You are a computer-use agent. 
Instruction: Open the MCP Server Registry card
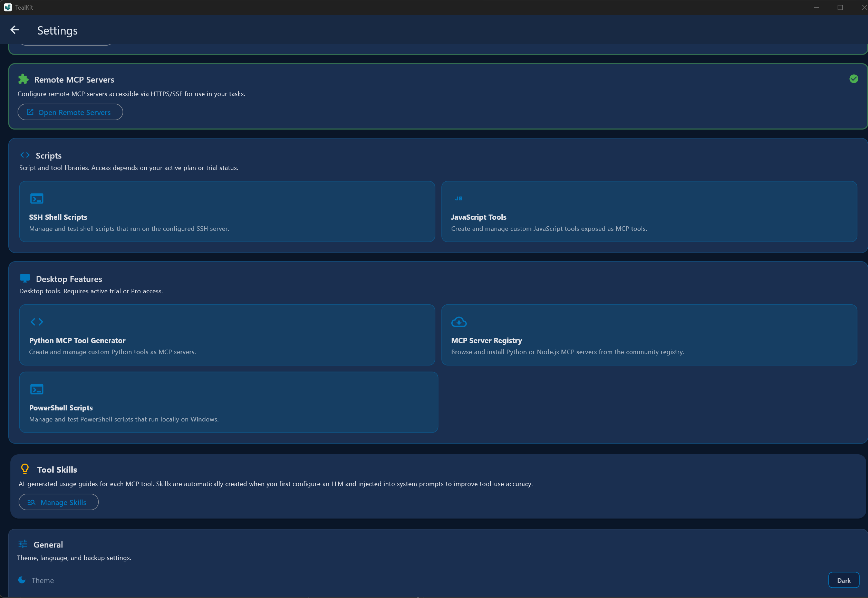point(649,335)
